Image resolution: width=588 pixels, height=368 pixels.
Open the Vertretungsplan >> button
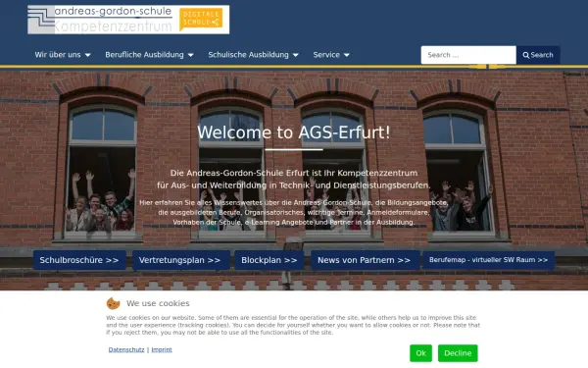click(x=181, y=260)
